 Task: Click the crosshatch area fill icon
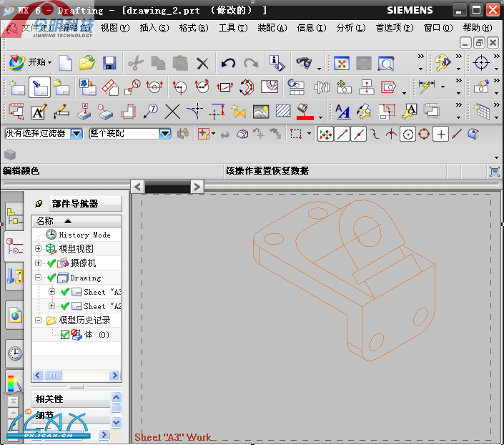(x=283, y=112)
